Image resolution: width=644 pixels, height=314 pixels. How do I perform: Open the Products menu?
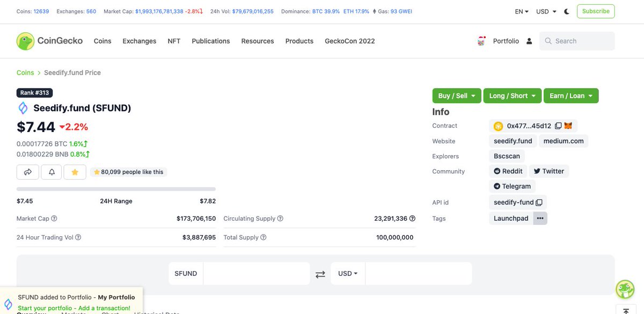(299, 41)
